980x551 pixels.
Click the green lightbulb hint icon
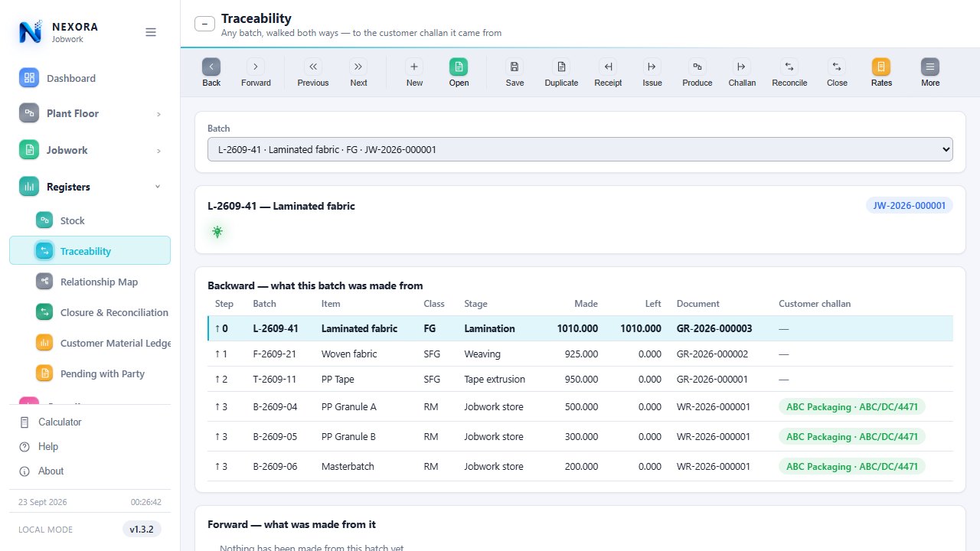tap(217, 232)
